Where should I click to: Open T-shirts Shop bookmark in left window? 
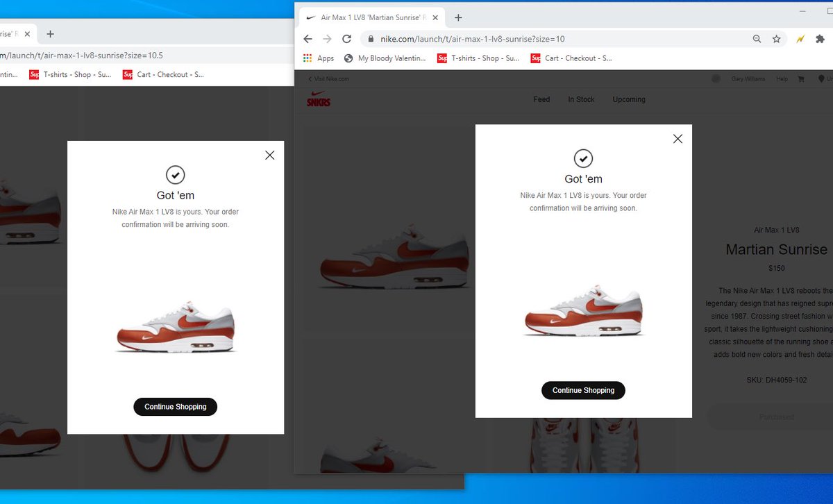(x=70, y=74)
